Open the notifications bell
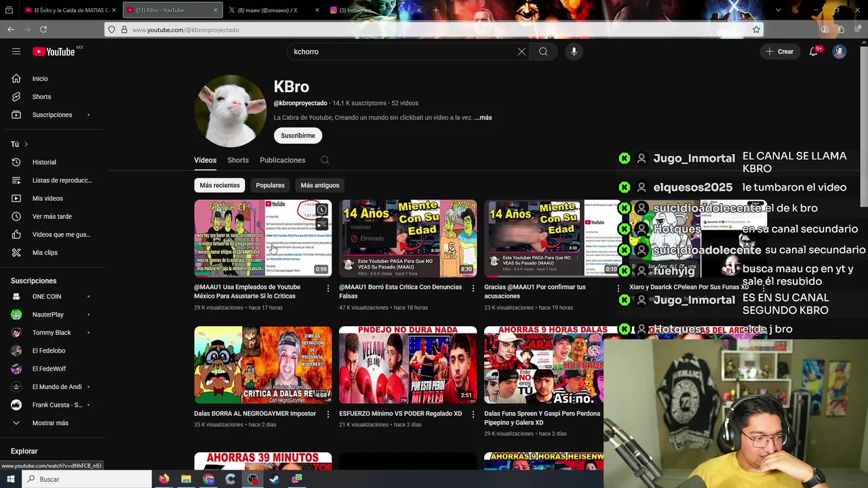This screenshot has height=488, width=868. coord(814,52)
